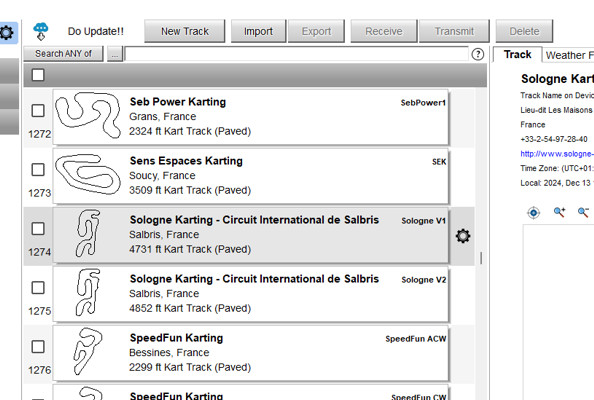Open gear options for Sologne V1 track
The height and width of the screenshot is (400, 594).
463,236
